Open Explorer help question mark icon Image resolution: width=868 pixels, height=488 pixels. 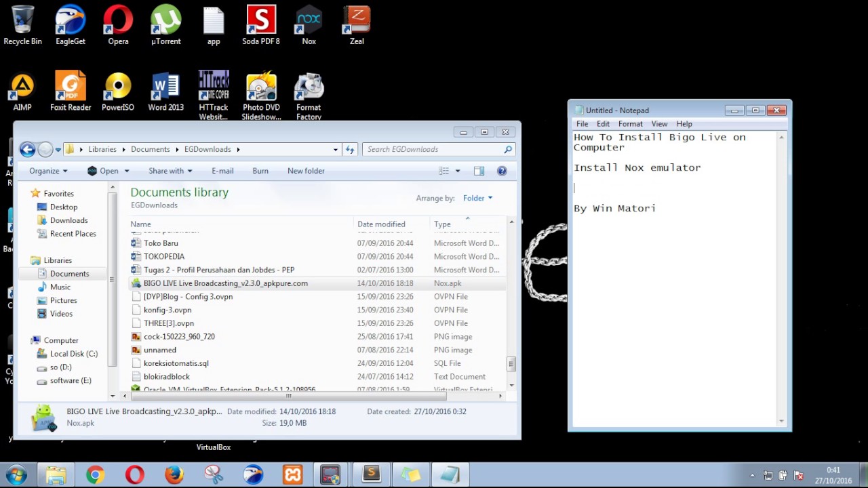pyautogui.click(x=502, y=171)
